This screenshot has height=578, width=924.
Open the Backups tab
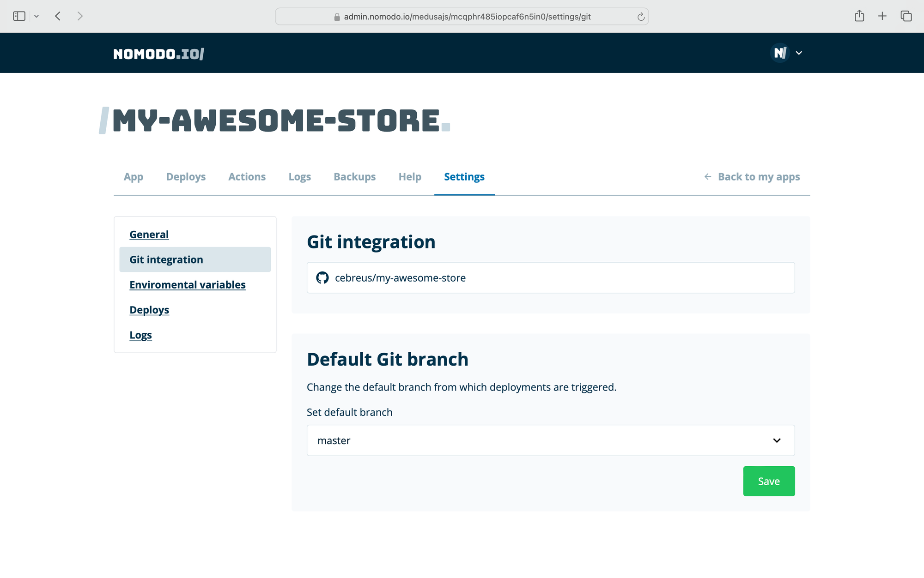pos(354,177)
